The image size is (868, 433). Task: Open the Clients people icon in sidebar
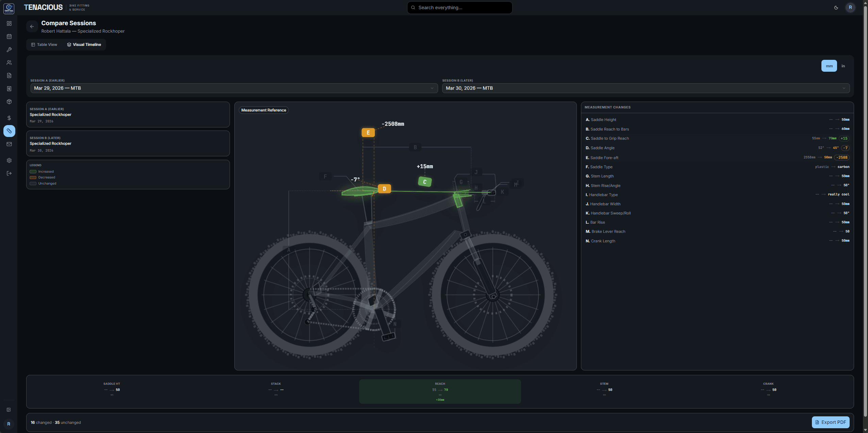coord(9,62)
